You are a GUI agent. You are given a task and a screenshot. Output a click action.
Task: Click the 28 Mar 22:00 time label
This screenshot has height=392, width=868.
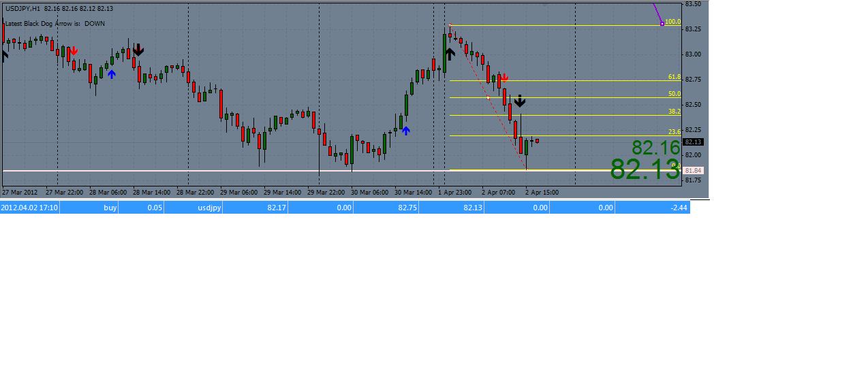point(195,193)
